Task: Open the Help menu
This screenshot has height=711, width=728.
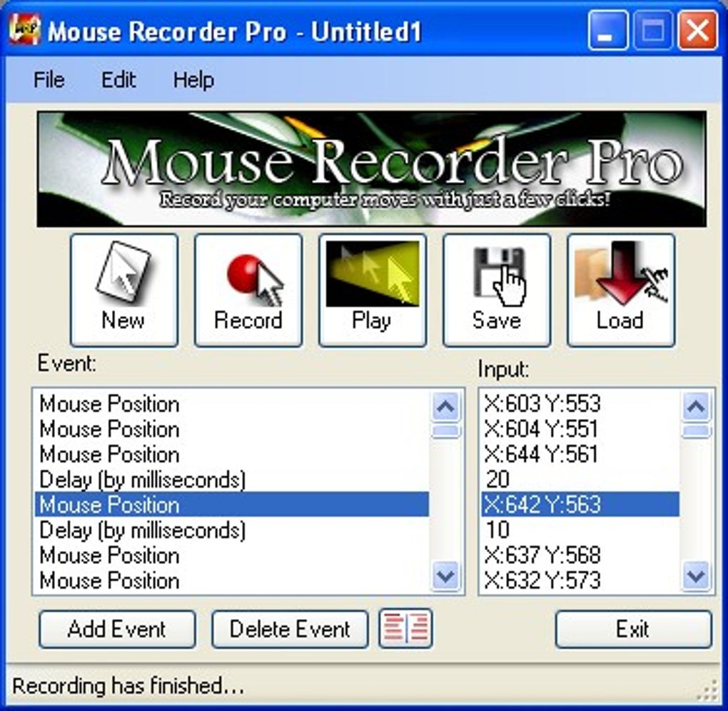Action: pyautogui.click(x=193, y=80)
